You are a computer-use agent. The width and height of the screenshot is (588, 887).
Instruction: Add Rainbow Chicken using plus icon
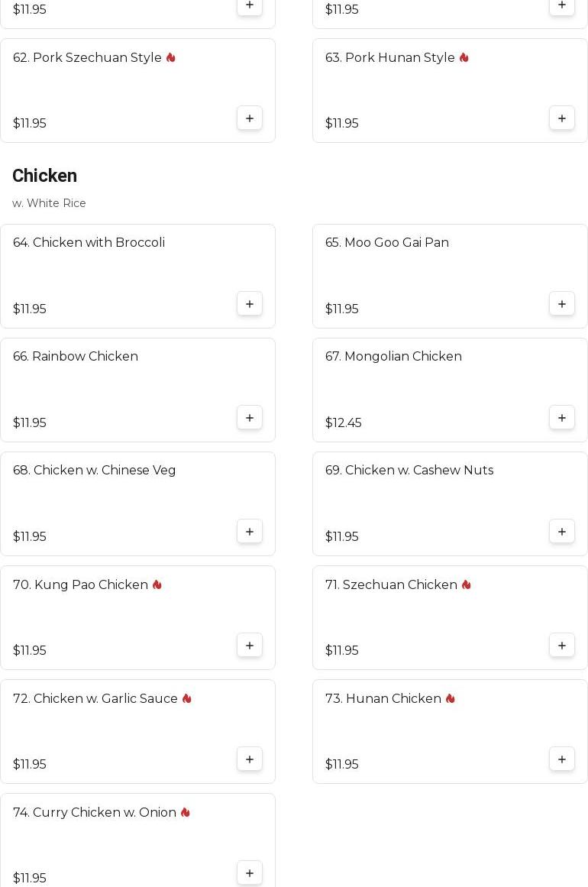[250, 418]
